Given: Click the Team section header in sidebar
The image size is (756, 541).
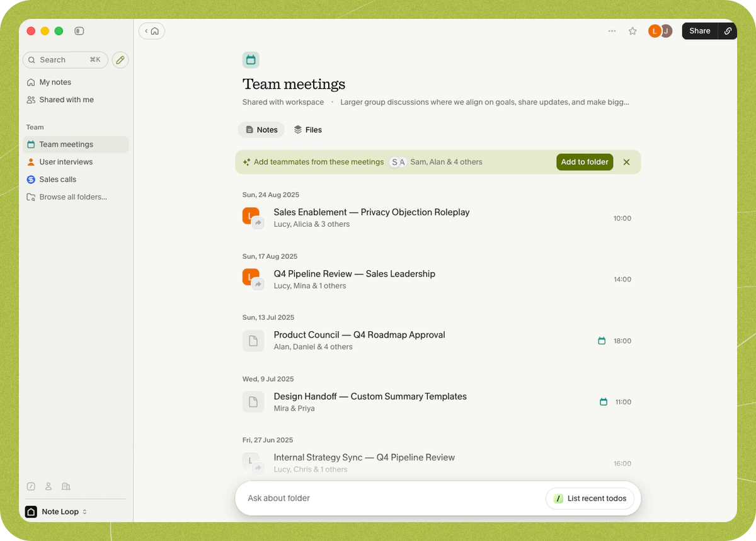Looking at the screenshot, I should 35,127.
